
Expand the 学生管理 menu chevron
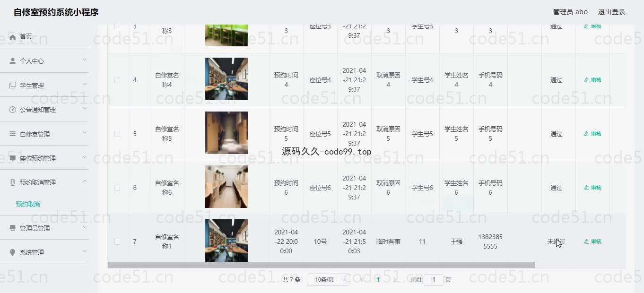(x=85, y=84)
